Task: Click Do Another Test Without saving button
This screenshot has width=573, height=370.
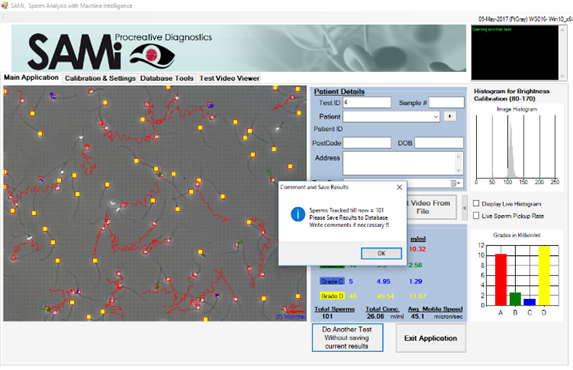Action: click(347, 337)
